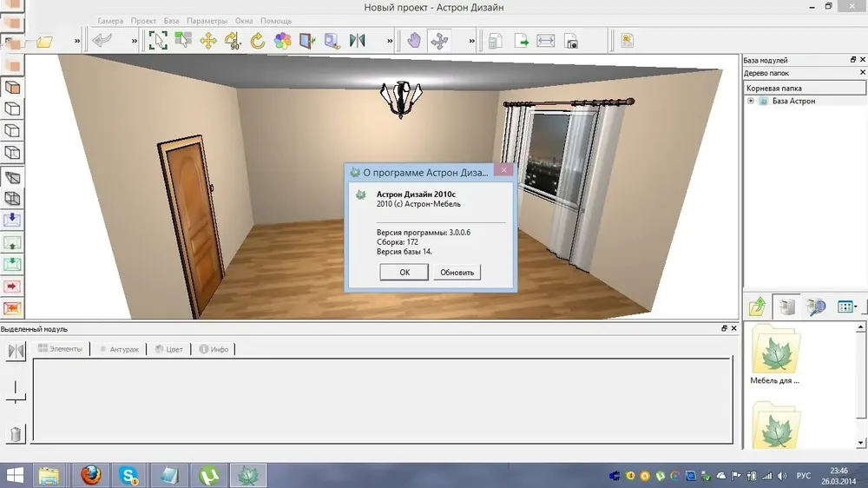The height and width of the screenshot is (488, 868).
Task: Click the orange left-arrow wall view icon
Action: pyautogui.click(x=12, y=308)
